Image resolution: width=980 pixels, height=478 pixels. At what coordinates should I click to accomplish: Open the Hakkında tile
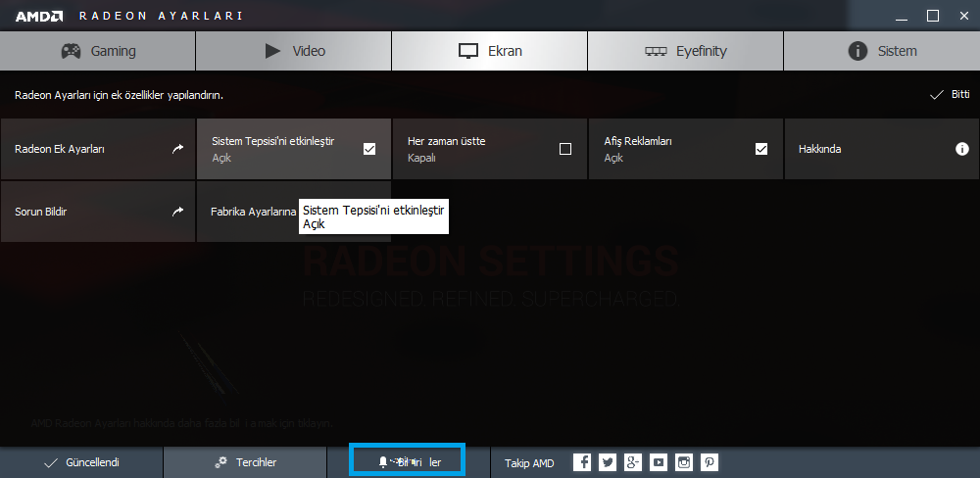882,149
